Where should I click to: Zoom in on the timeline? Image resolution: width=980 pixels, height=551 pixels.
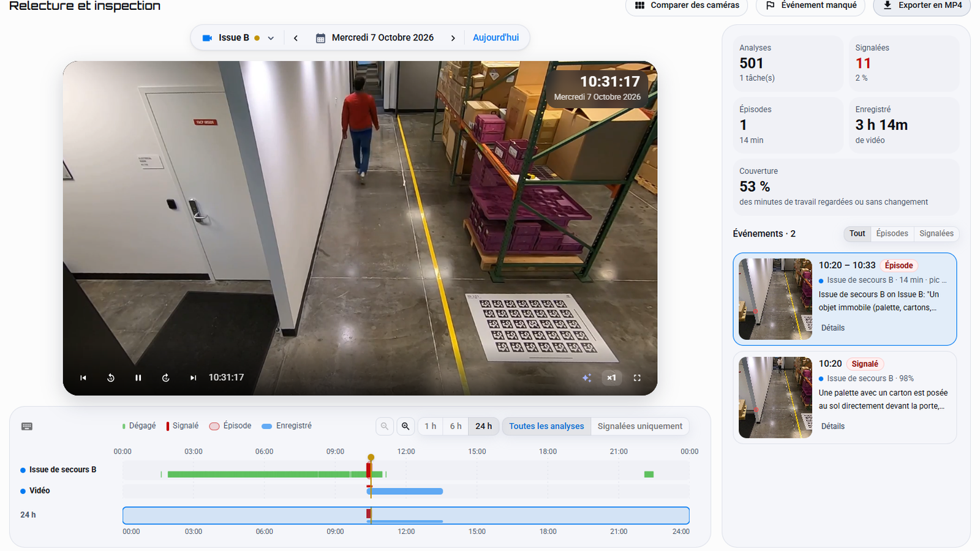tap(405, 426)
